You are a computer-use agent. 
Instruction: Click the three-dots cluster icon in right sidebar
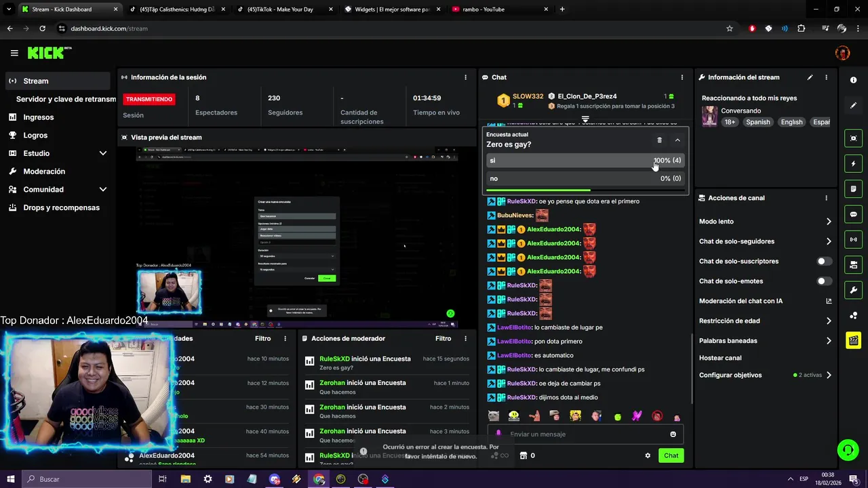point(853,316)
